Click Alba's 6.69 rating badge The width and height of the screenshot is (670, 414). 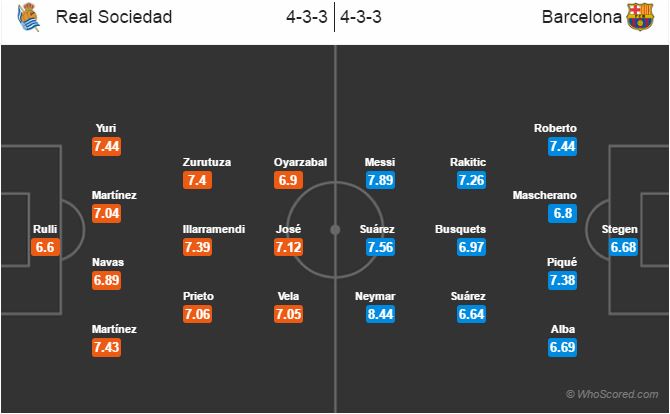tap(562, 347)
